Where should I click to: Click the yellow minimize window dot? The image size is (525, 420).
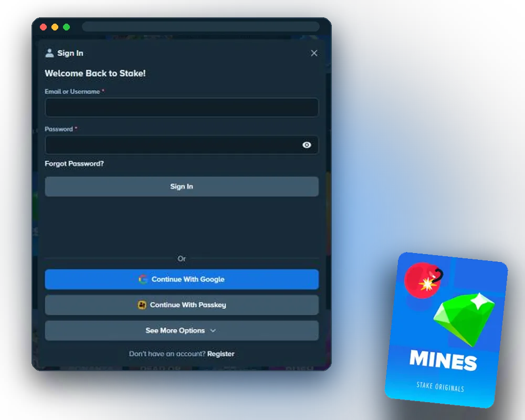[x=55, y=27]
